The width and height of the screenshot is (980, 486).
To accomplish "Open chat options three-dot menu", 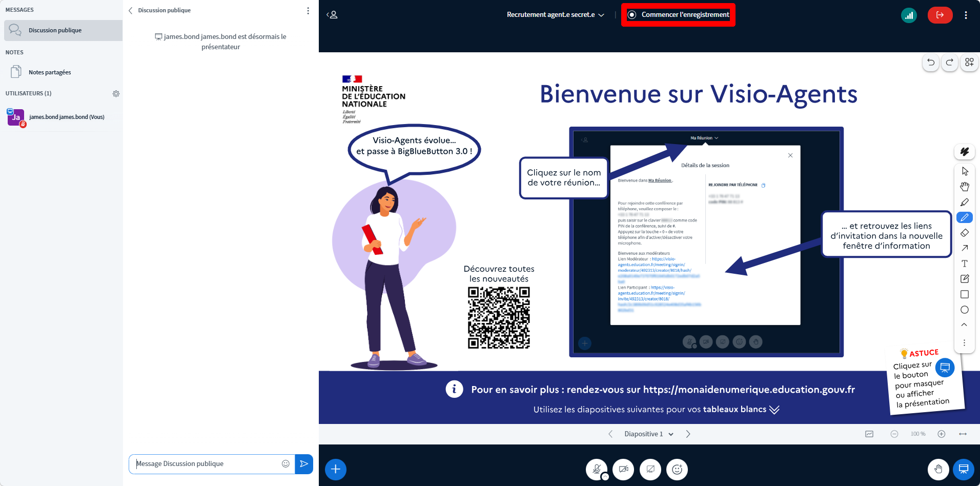I will coord(308,11).
